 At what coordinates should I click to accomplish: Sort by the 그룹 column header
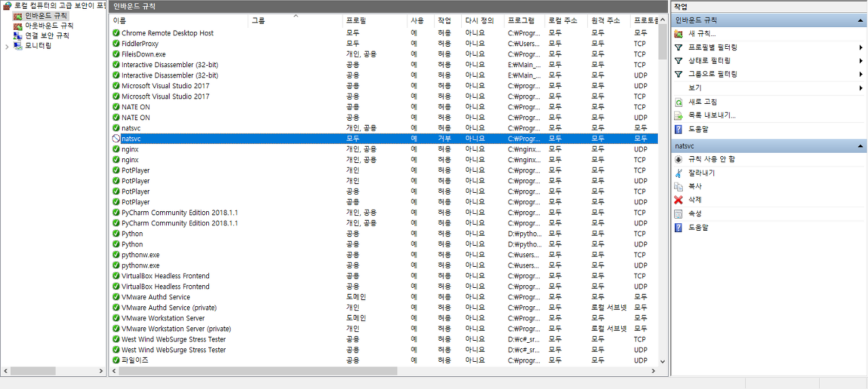pos(296,21)
